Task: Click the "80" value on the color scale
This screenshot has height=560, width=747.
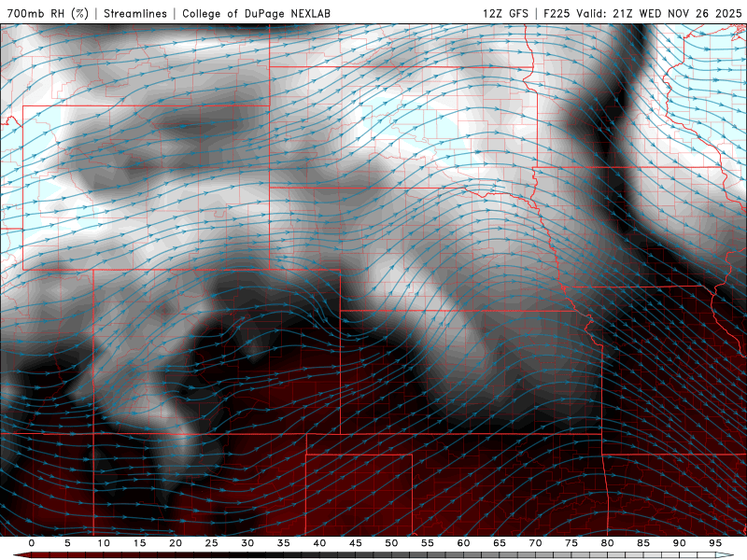Action: coord(607,543)
